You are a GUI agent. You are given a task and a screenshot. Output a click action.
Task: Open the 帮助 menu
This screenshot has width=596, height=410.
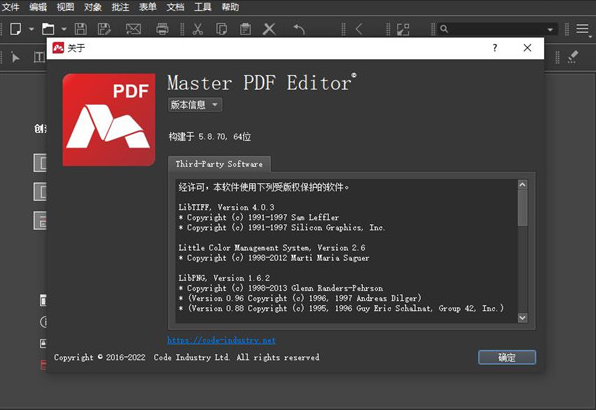pos(230,7)
